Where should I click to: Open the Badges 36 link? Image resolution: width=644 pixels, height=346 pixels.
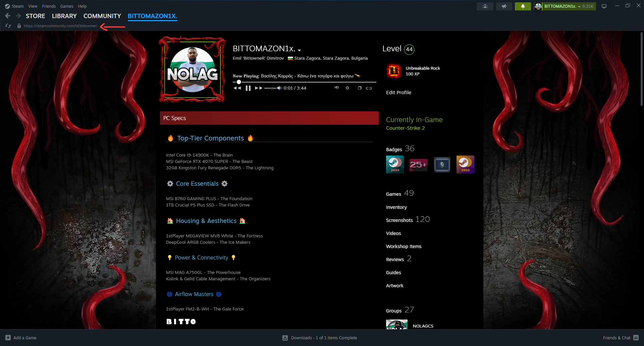[x=400, y=149]
